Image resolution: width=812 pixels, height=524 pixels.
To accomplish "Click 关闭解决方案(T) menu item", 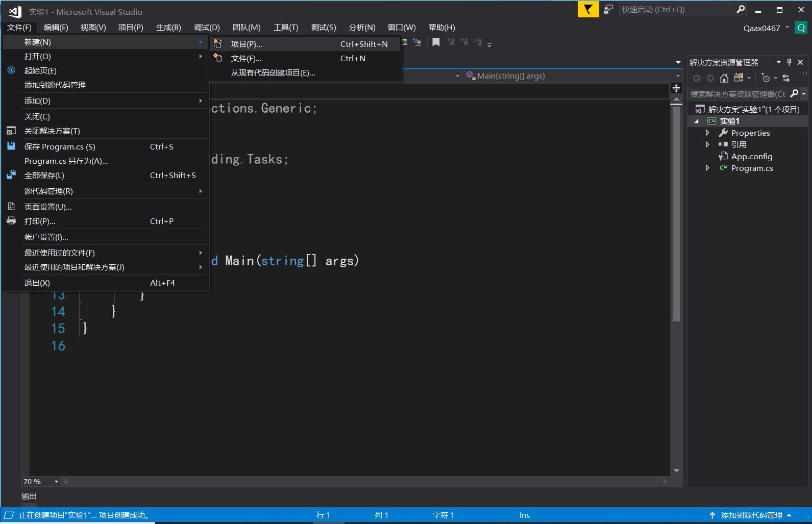I will click(x=106, y=131).
